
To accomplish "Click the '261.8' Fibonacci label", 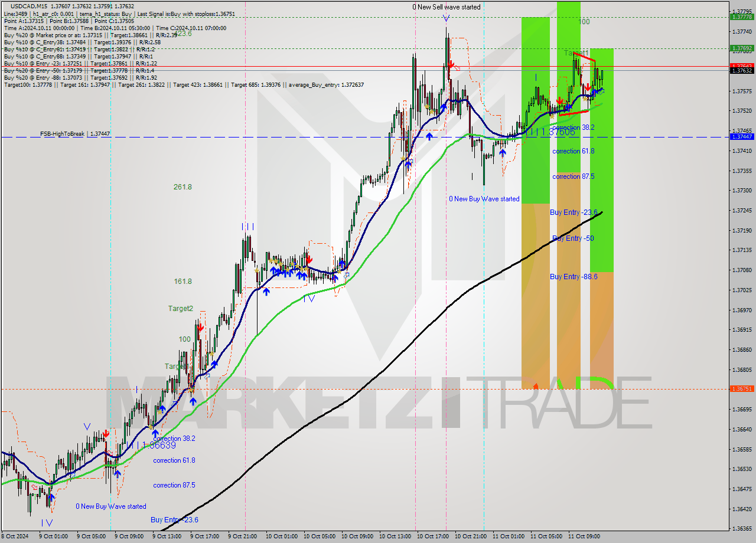I will click(x=183, y=187).
